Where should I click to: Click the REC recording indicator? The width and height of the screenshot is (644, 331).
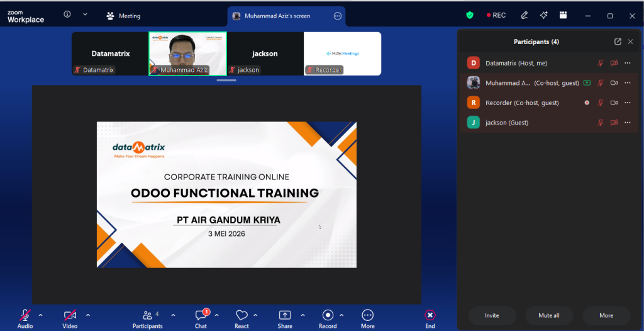tap(496, 15)
